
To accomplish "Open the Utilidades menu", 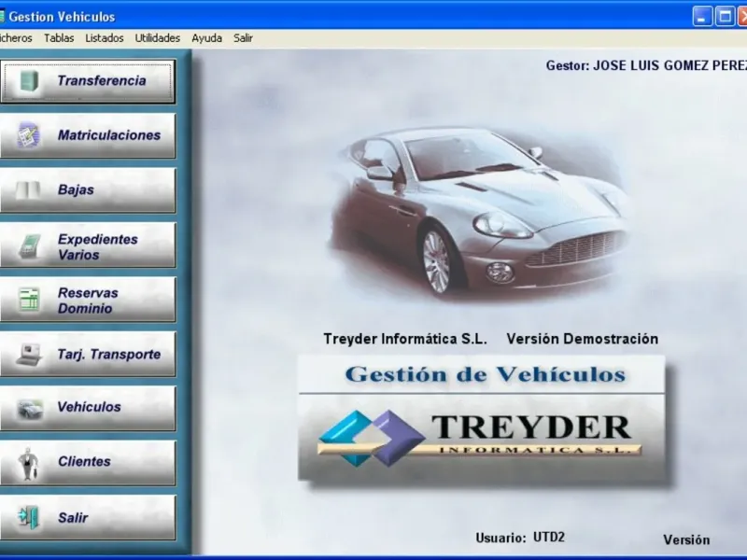I will pos(157,38).
